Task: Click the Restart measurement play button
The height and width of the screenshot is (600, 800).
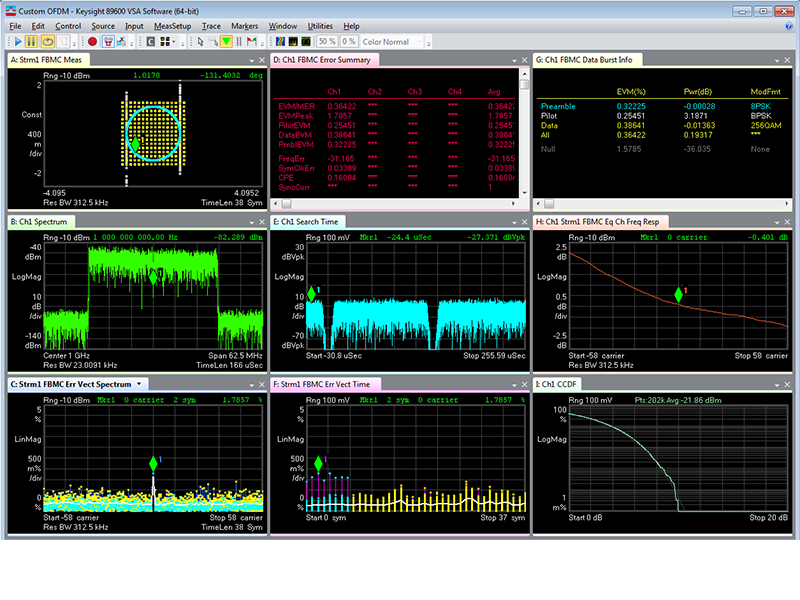Action: pyautogui.click(x=18, y=41)
